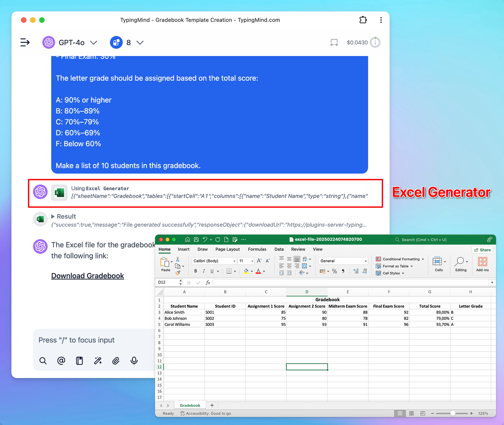Select the Insert Cells icon
The height and width of the screenshot is (425, 504).
tap(438, 262)
